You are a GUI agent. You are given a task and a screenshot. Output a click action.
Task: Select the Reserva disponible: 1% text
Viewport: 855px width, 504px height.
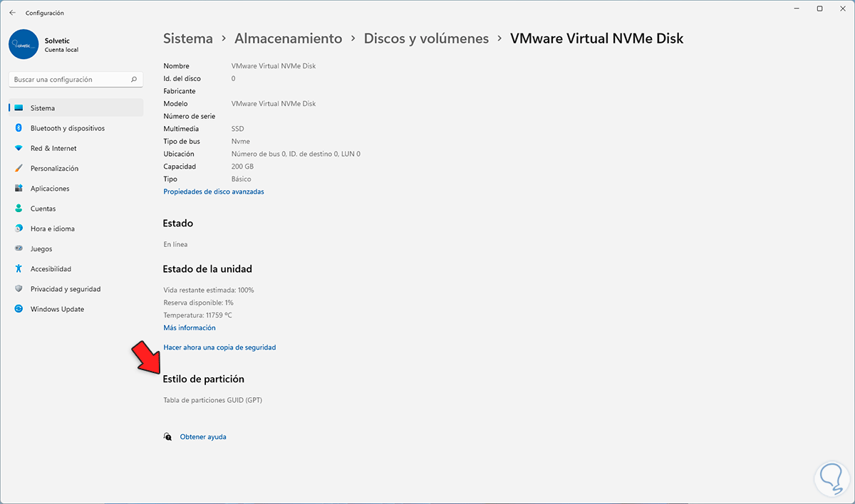tap(198, 303)
